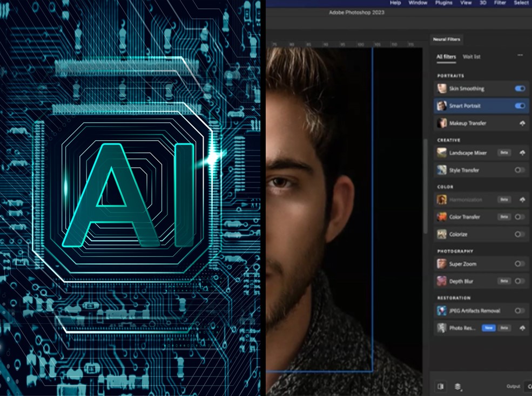Click the horizontal ruler above the canvas
The height and width of the screenshot is (396, 532).
tap(344, 44)
